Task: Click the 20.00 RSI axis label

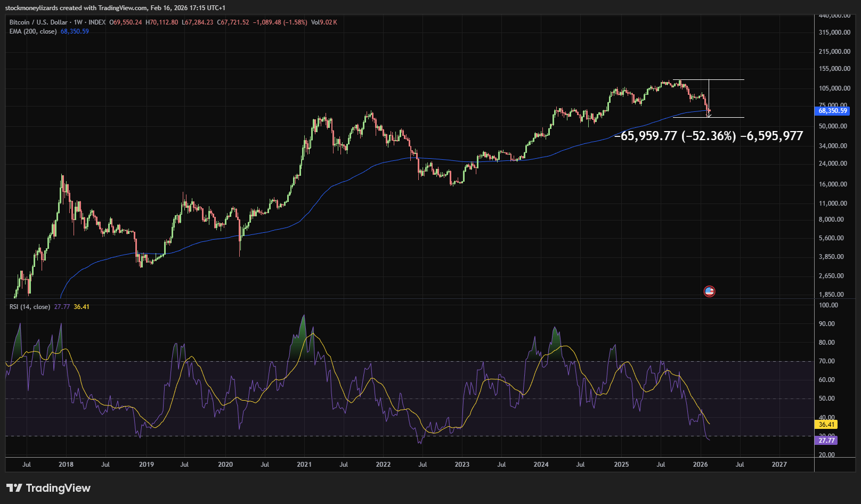Action: [x=827, y=455]
